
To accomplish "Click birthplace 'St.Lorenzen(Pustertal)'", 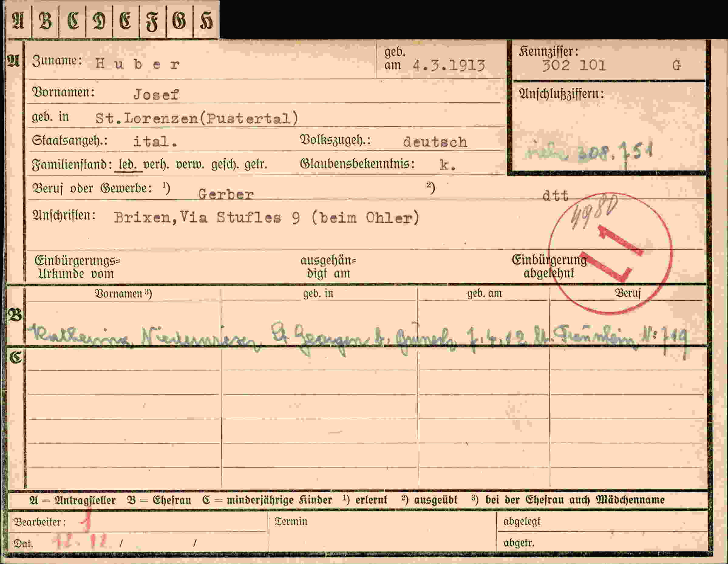I will 197,118.
